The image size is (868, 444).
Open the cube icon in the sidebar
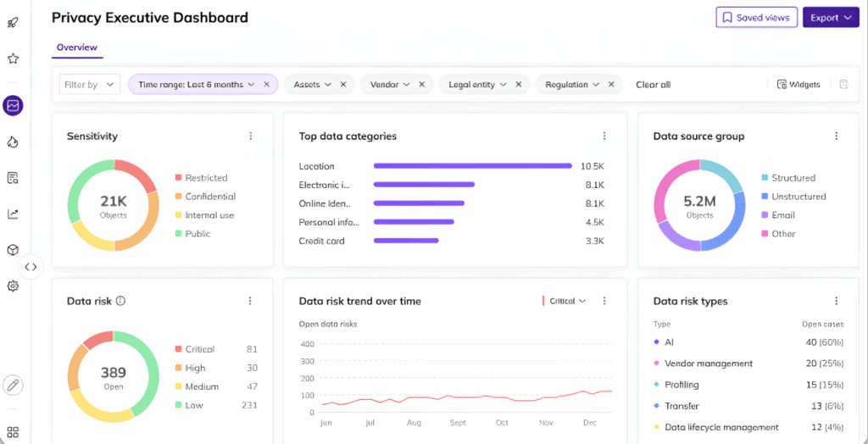point(13,250)
